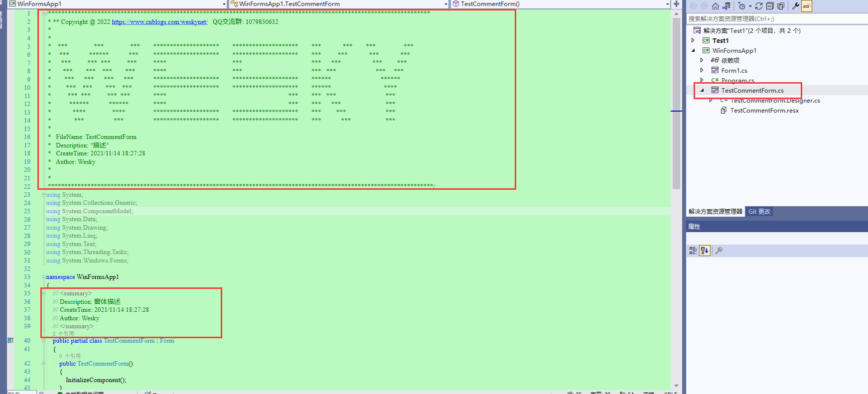868x394 pixels.
Task: Click '0 个引用' CodeLens link
Action: (70, 356)
